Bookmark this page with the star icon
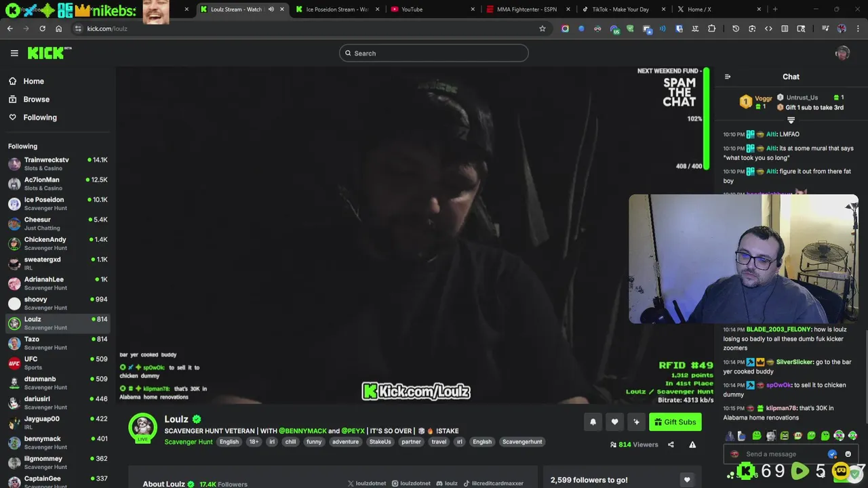The height and width of the screenshot is (488, 868). [542, 28]
